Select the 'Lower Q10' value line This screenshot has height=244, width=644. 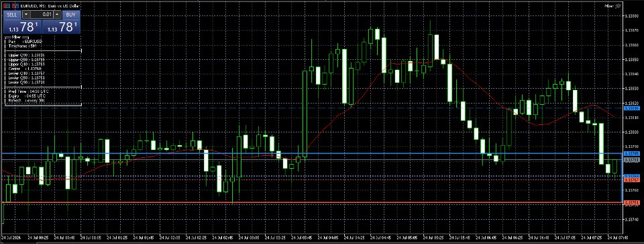click(27, 73)
